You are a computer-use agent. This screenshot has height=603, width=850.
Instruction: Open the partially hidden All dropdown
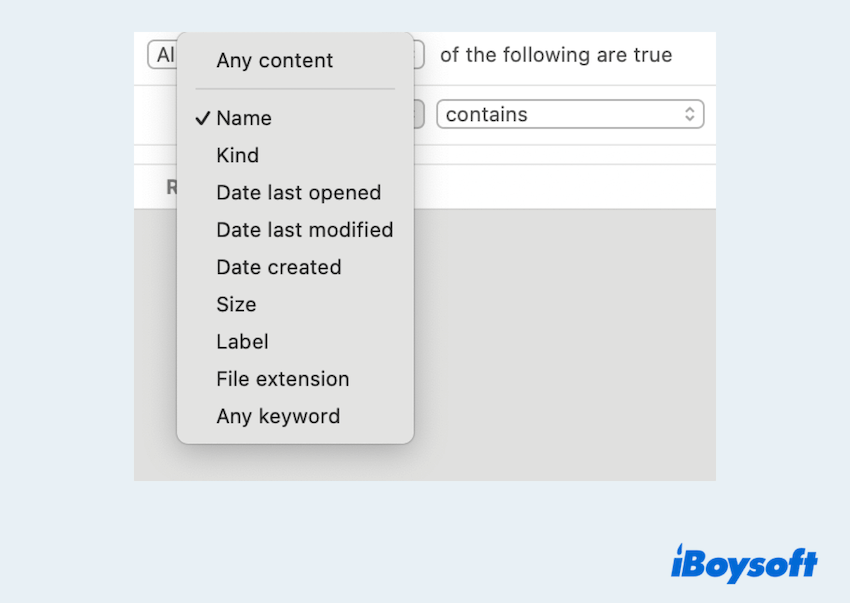click(164, 55)
